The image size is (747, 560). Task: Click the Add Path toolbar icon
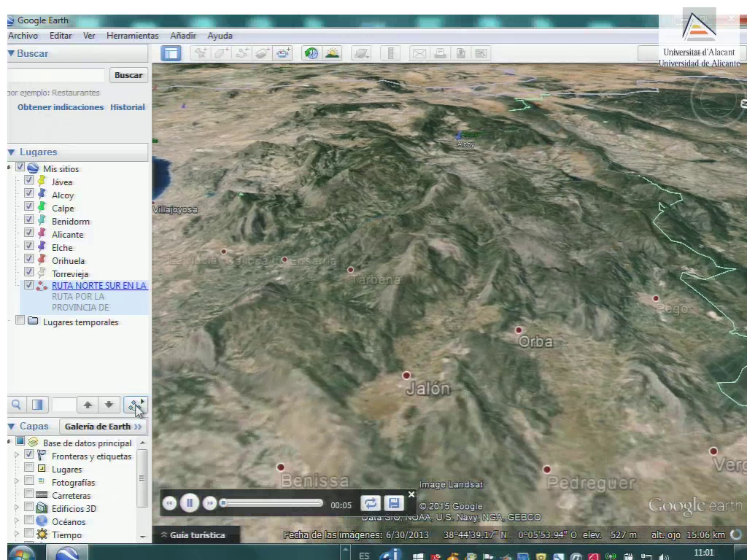coord(242,52)
